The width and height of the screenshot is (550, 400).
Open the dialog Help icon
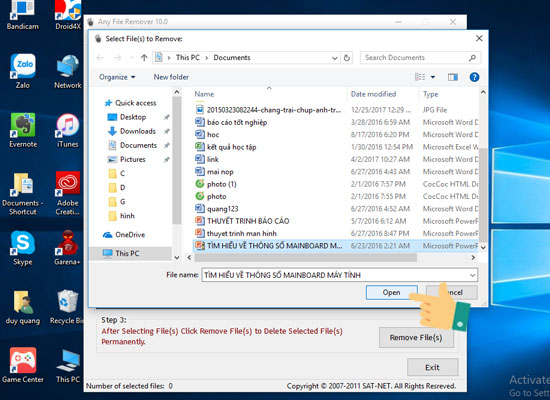(x=474, y=77)
